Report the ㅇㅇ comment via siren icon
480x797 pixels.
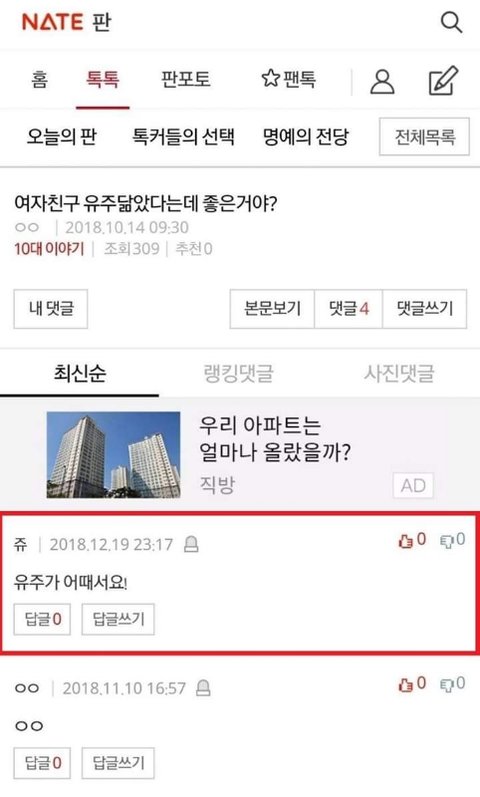[x=203, y=688]
